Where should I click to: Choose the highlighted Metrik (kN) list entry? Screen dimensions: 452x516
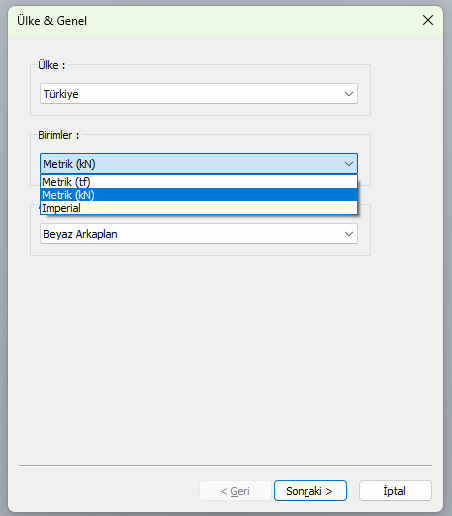(199, 195)
